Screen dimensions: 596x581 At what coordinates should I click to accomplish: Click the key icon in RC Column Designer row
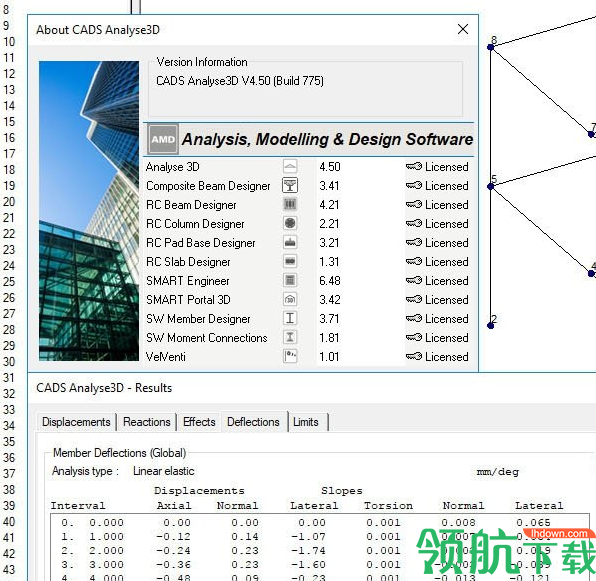(x=414, y=223)
